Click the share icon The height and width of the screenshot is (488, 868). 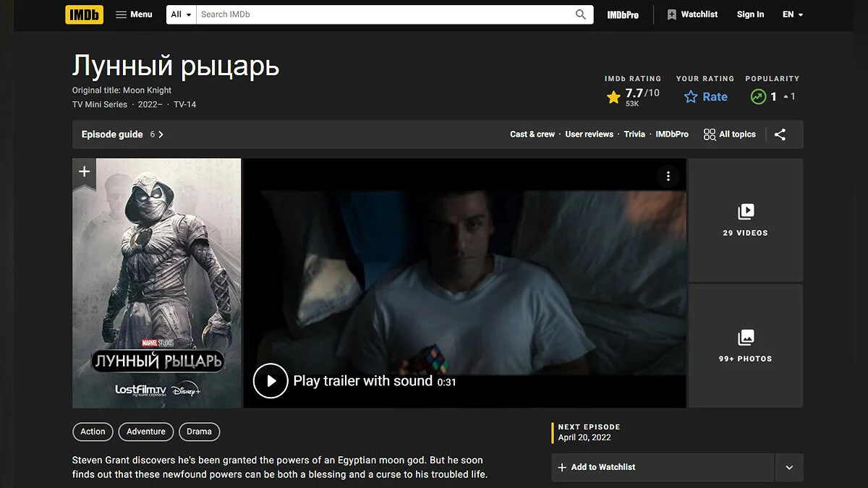780,134
